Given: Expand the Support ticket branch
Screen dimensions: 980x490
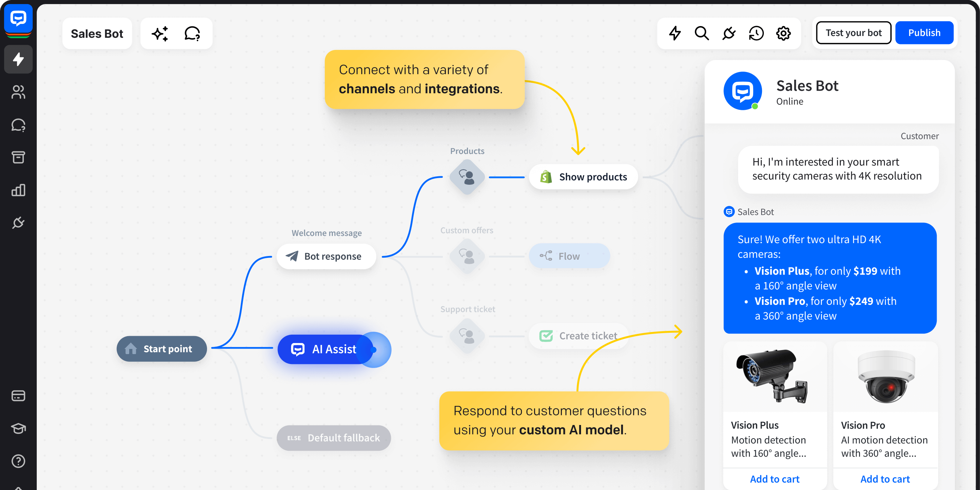Looking at the screenshot, I should (467, 335).
